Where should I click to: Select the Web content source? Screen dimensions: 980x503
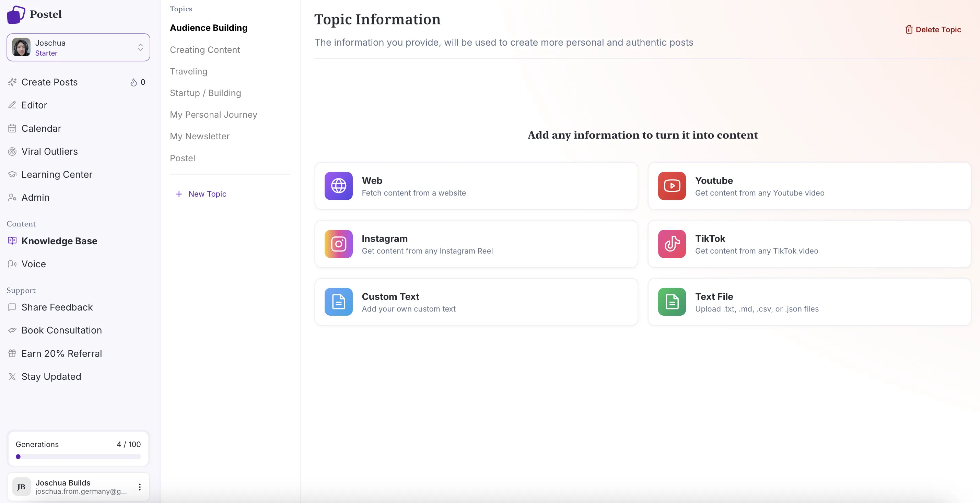coord(476,186)
